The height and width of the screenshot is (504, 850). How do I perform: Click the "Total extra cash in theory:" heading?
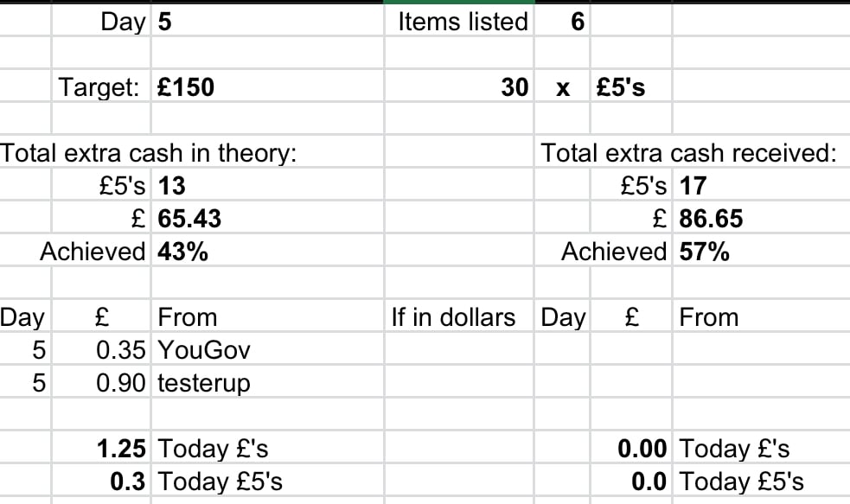(x=149, y=153)
